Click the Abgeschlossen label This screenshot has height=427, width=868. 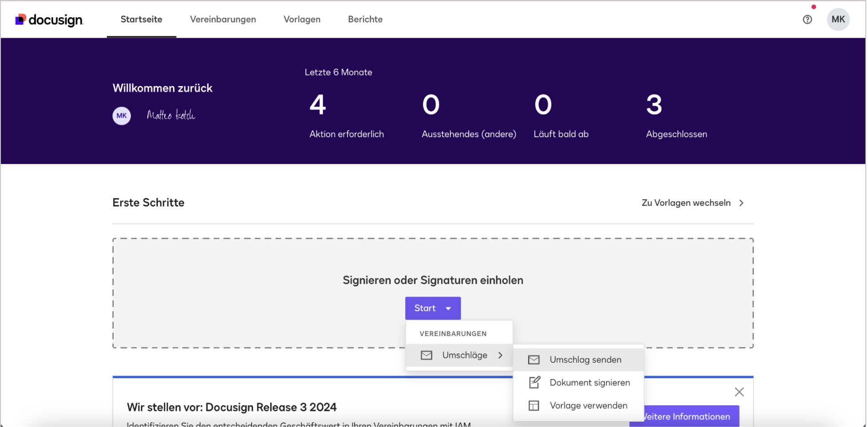pyautogui.click(x=676, y=134)
